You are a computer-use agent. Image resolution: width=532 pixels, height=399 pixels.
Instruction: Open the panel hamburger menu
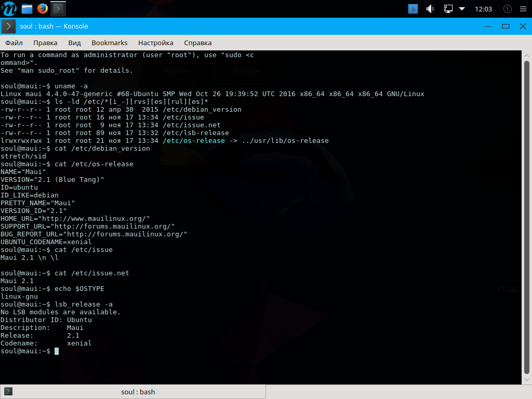click(x=523, y=9)
